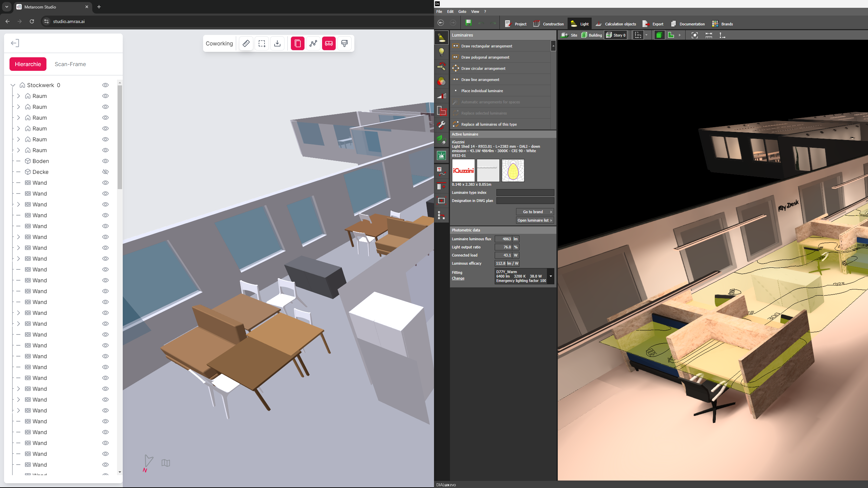Switch to the Scan-Frame tab
Image resolution: width=868 pixels, height=488 pixels.
(x=70, y=64)
